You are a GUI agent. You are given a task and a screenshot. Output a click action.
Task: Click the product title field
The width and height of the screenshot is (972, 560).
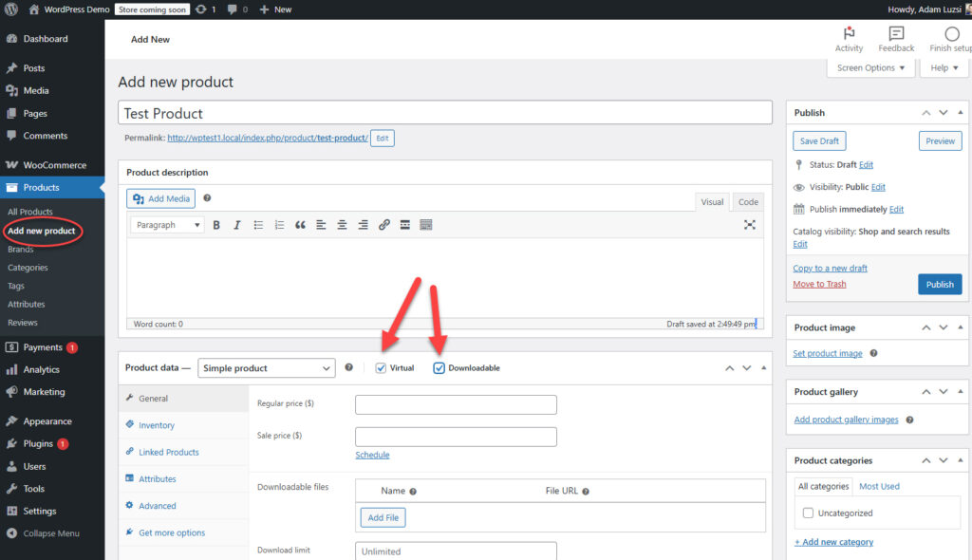(445, 113)
